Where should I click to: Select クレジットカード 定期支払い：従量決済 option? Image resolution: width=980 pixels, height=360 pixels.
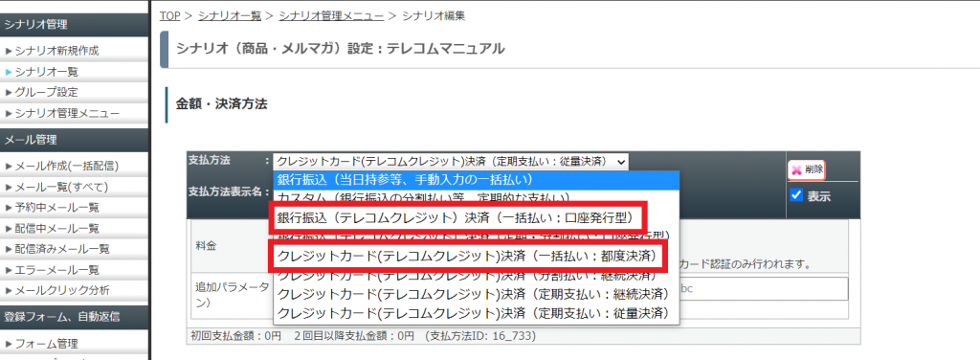tap(476, 312)
